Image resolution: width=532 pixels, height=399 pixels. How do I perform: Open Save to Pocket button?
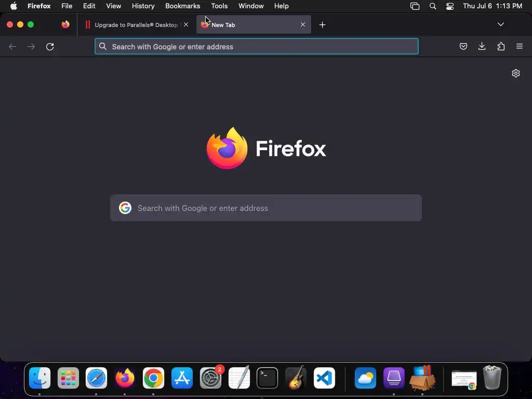point(463,46)
